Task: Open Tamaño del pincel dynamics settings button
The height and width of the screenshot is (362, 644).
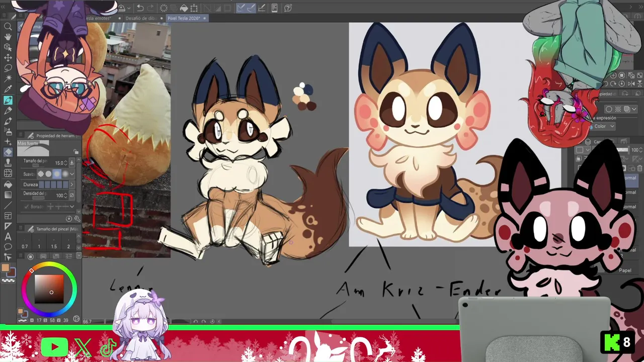Action: pos(72,163)
